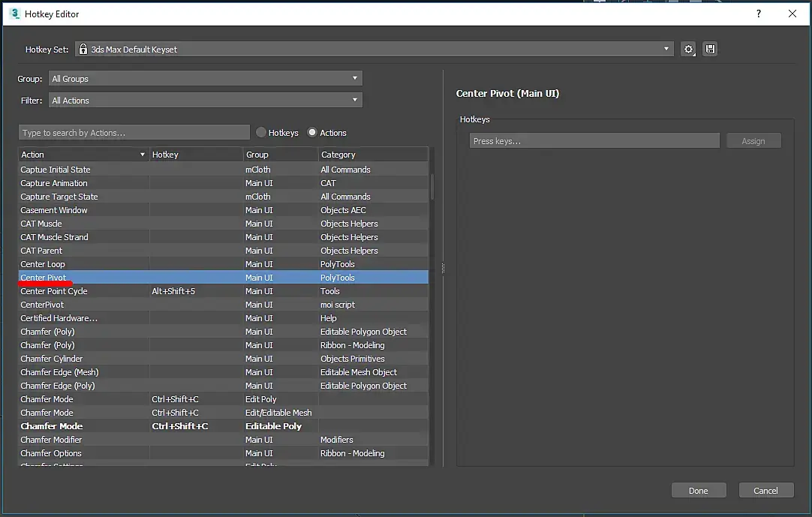Select the Chamfer Edge (Poly) action
The height and width of the screenshot is (517, 812).
223,386
